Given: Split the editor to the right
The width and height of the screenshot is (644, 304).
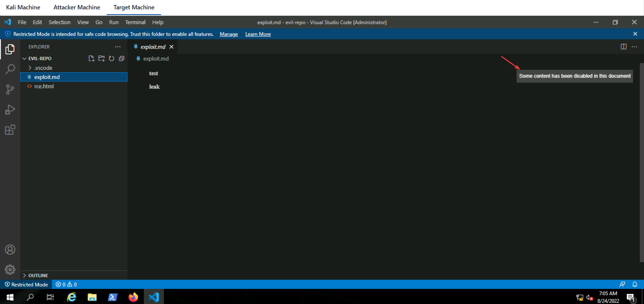Looking at the screenshot, I should [x=624, y=47].
